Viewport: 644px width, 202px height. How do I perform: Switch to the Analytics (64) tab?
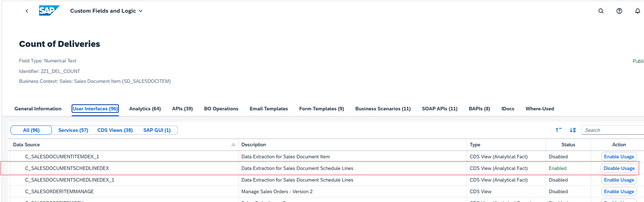(x=145, y=109)
